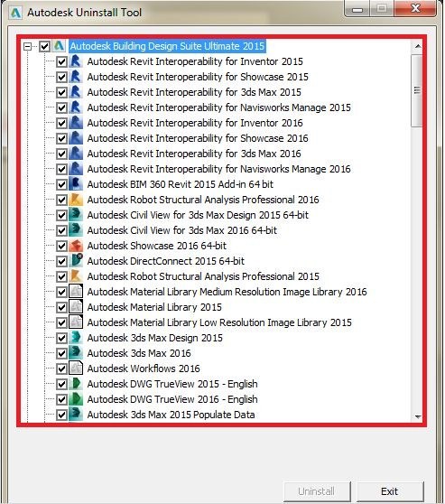
Task: Click icon for Revit Interoperability for Navisworks Manage 2016
Action: (x=76, y=169)
